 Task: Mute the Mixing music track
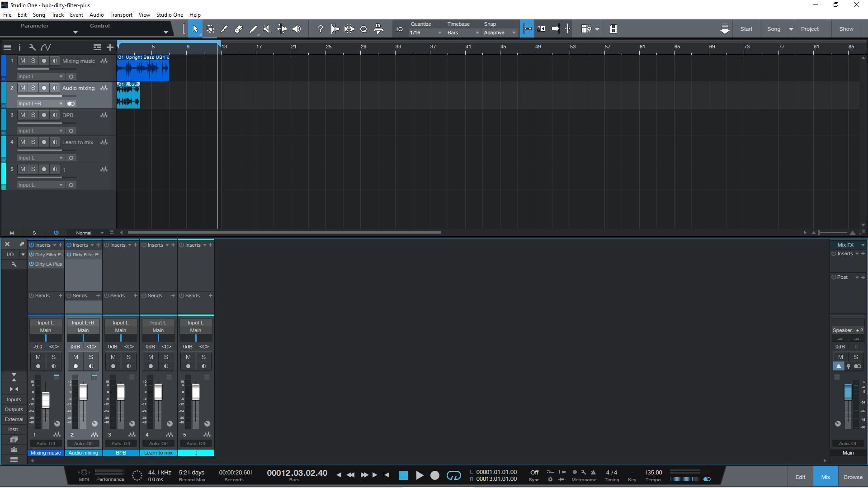pyautogui.click(x=23, y=61)
